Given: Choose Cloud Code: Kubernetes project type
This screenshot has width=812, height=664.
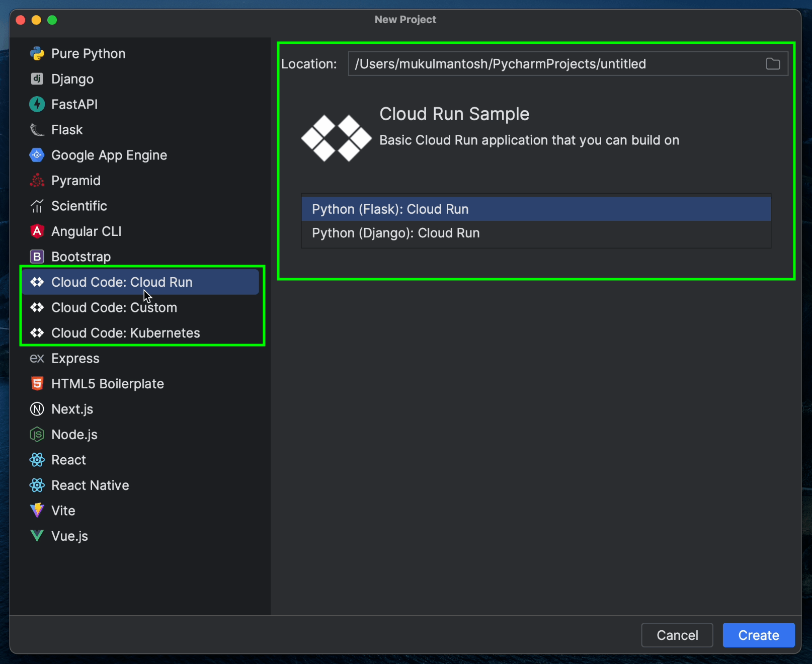Looking at the screenshot, I should pos(125,333).
